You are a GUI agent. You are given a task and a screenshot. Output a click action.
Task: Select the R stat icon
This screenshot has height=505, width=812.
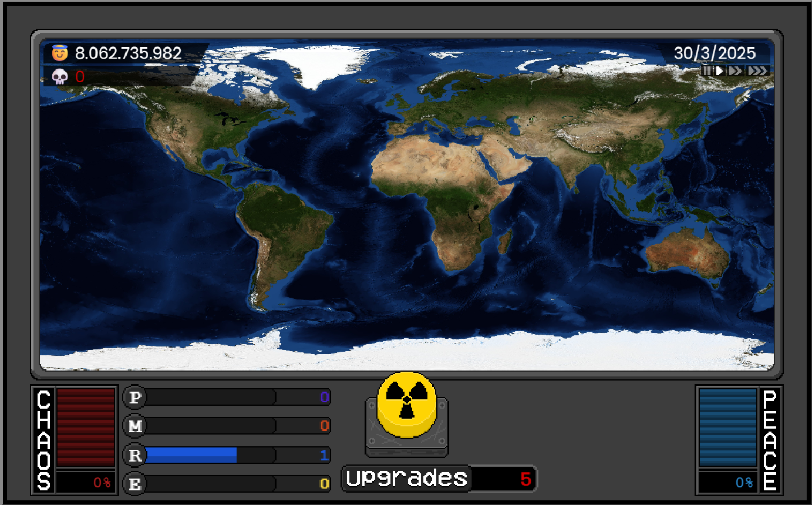136,455
